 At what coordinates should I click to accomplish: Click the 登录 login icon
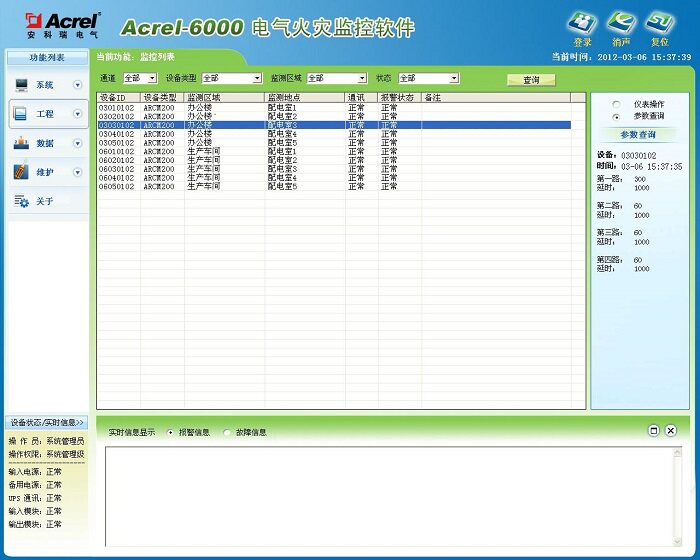(x=582, y=23)
